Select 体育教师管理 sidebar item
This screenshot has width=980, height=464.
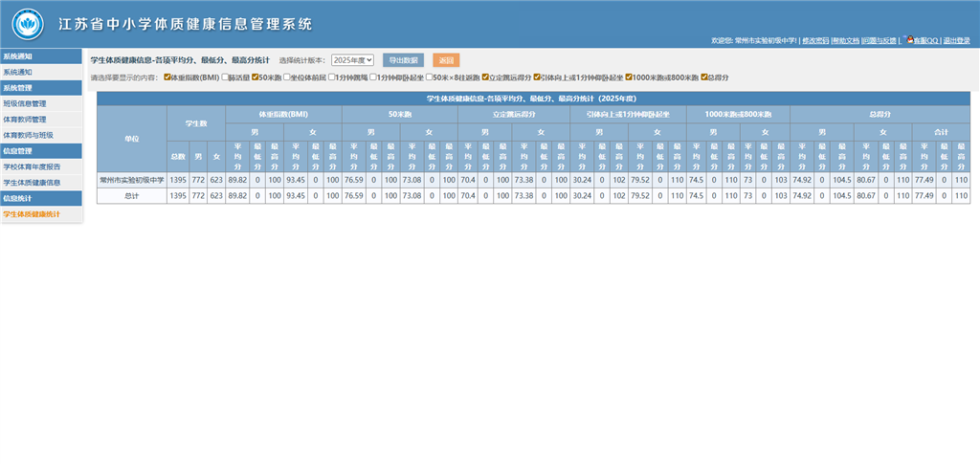[x=25, y=120]
